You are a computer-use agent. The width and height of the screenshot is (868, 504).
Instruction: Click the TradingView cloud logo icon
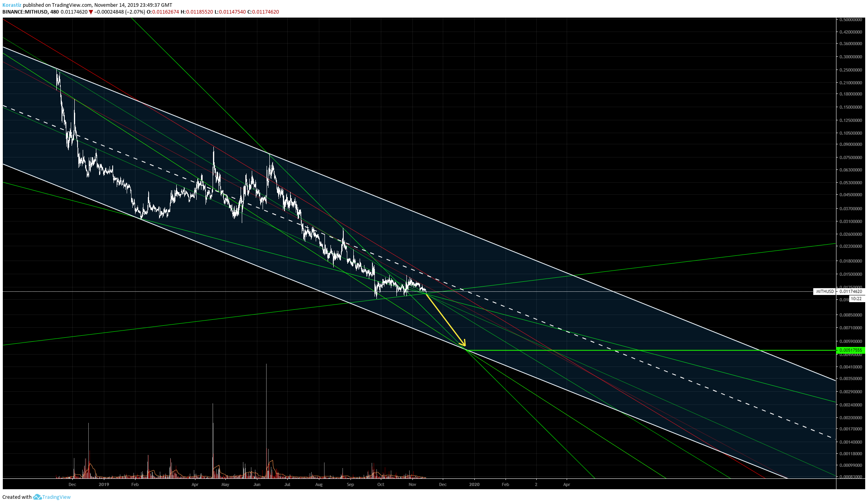coord(37,497)
